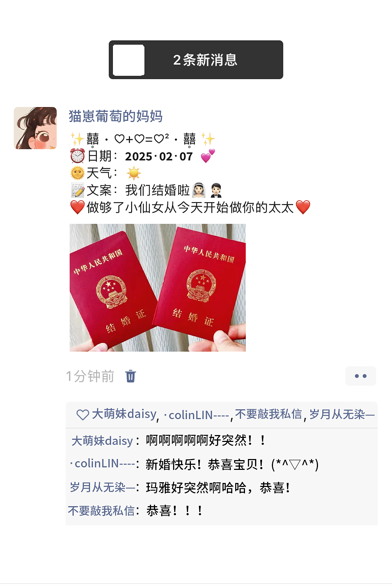Open profile of 猫崽葡萄的妈妈
This screenshot has height=586, width=392.
(115, 116)
